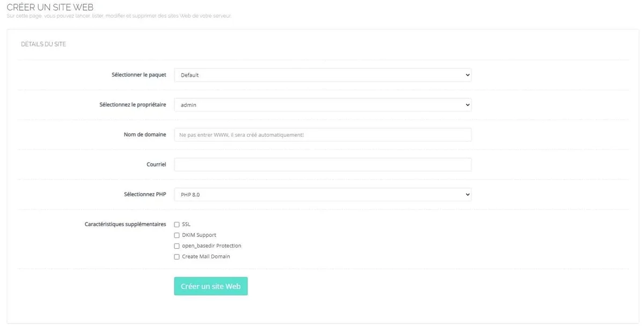Screen dimensions: 644x328
Task: Tick the DKIM Support checkbox
Action: [177, 235]
